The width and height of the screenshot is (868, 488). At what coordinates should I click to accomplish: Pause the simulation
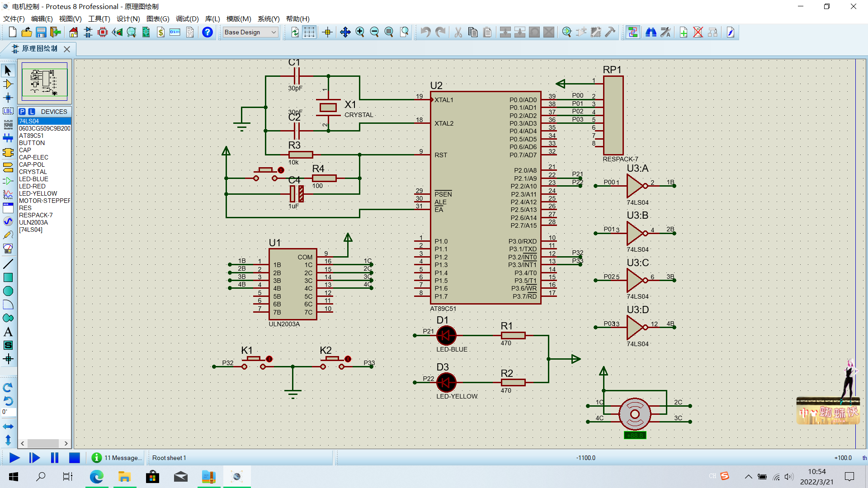tap(55, 458)
